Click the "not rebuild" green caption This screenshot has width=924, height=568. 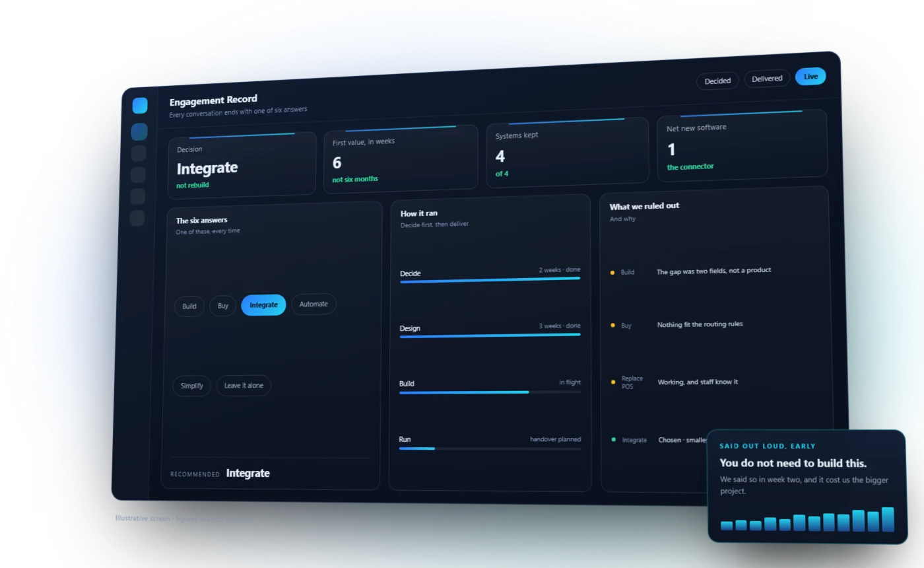pos(193,186)
